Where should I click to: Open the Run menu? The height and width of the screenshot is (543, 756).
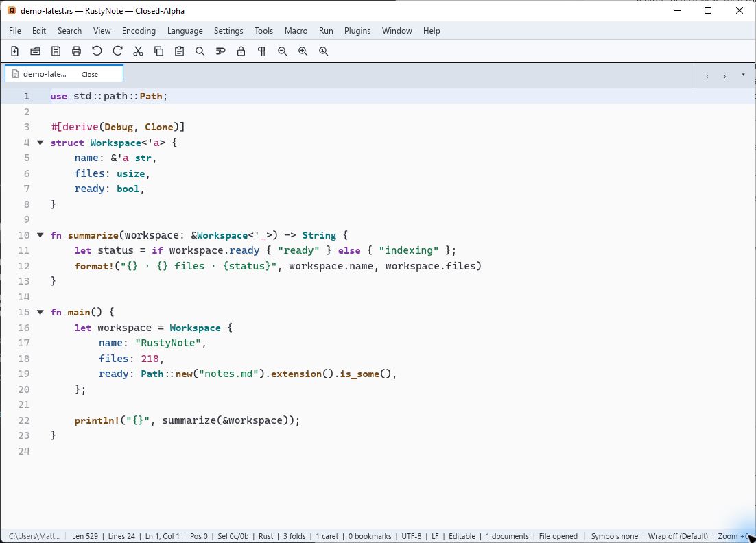[326, 30]
